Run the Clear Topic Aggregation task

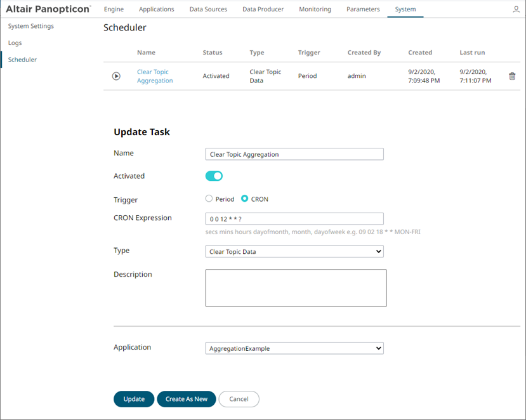tap(116, 76)
